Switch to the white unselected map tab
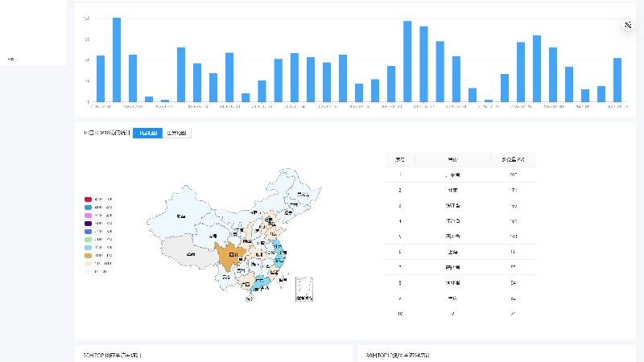Screen dimensions: 644x362 [x=176, y=133]
